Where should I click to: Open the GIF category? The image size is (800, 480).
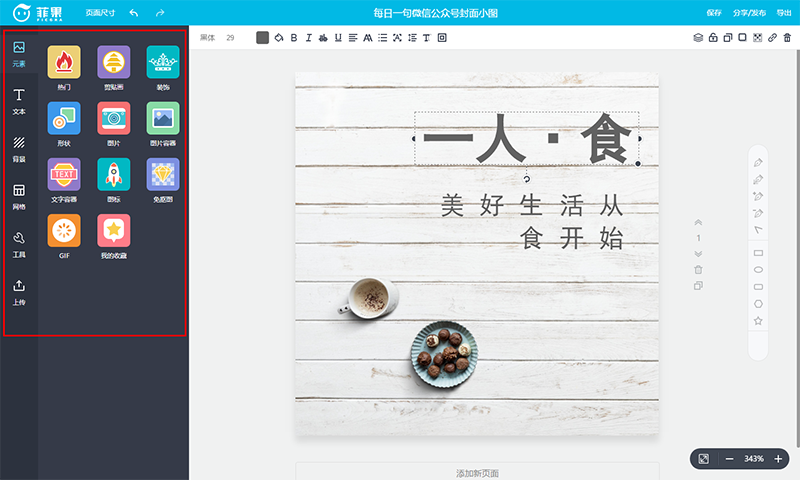coord(64,231)
